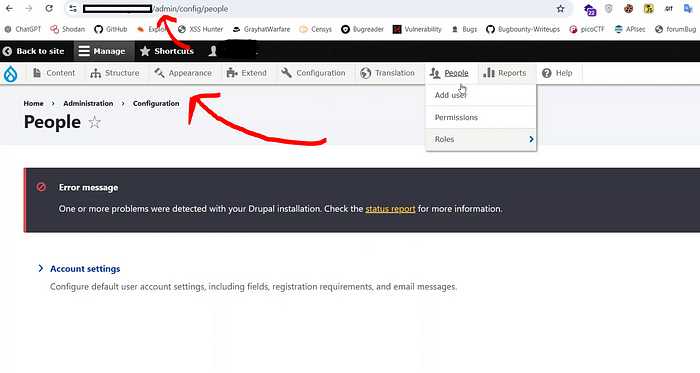
Task: Click the yellow JS extension icon
Action: (648, 8)
